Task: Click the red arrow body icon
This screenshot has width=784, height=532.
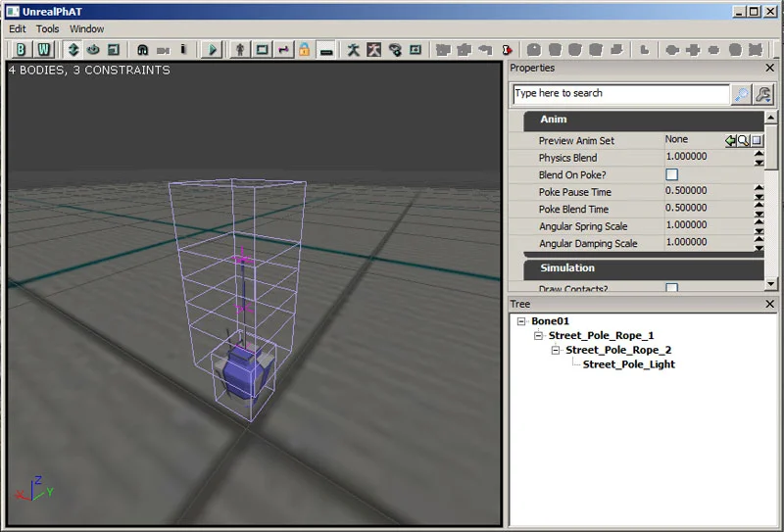Action: tap(507, 50)
